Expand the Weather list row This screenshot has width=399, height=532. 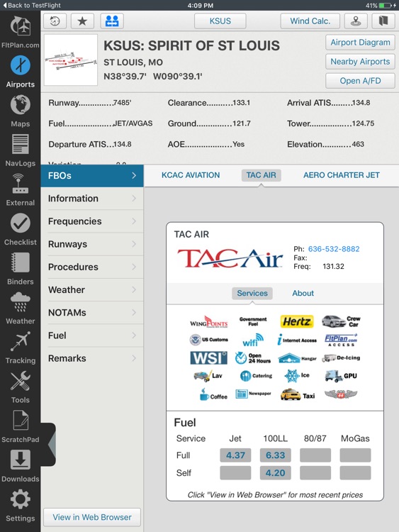pyautogui.click(x=92, y=289)
